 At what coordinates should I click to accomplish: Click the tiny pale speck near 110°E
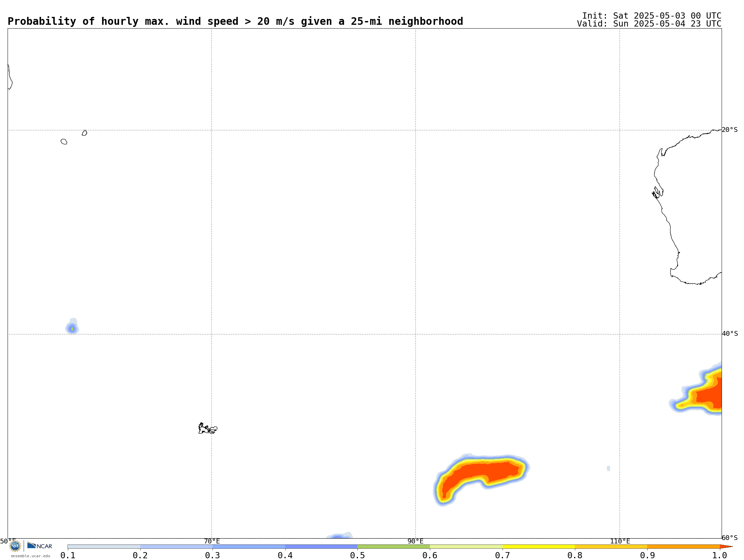(x=609, y=468)
